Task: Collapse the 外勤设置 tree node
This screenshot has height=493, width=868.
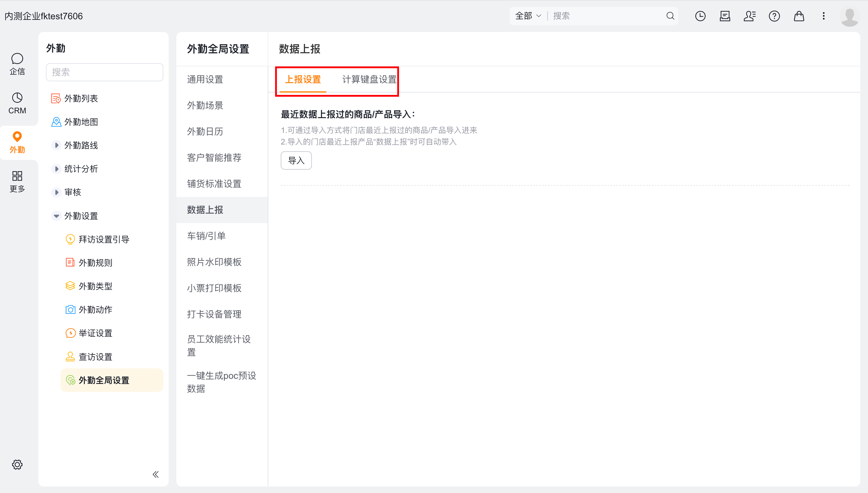Action: [57, 216]
